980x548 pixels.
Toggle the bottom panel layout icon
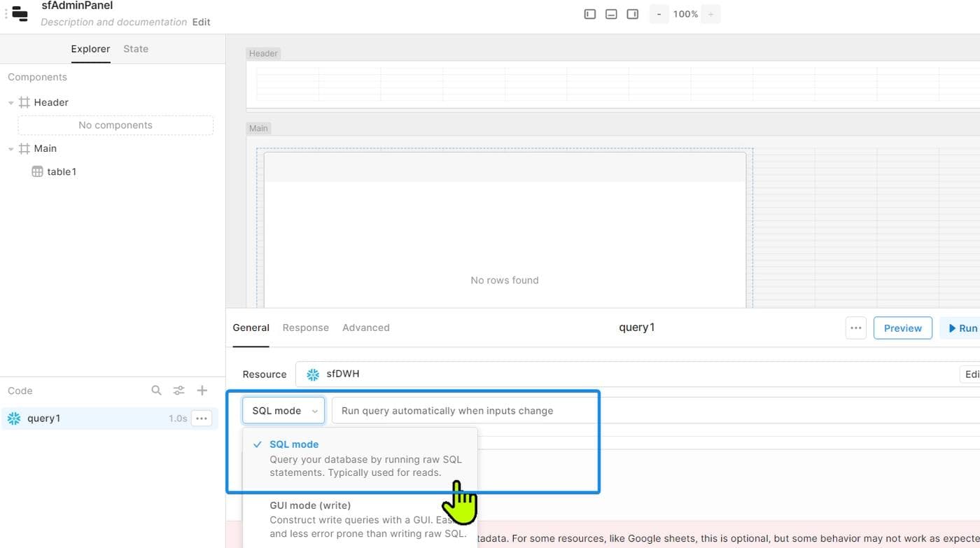(x=611, y=14)
